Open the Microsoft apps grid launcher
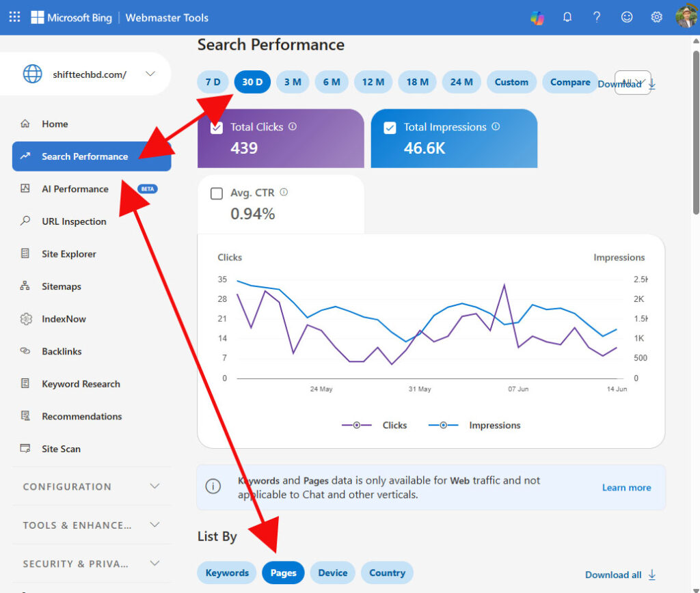Image resolution: width=700 pixels, height=593 pixels. point(14,17)
